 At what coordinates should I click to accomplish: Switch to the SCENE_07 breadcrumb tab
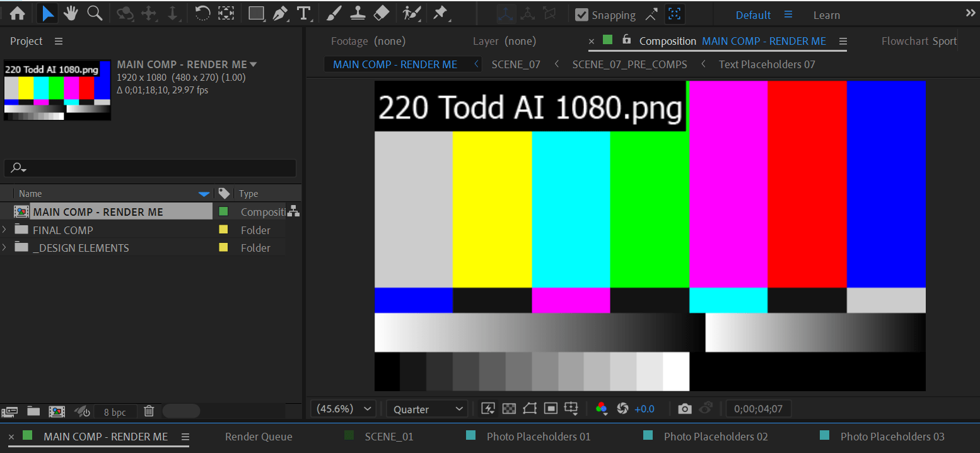(516, 64)
